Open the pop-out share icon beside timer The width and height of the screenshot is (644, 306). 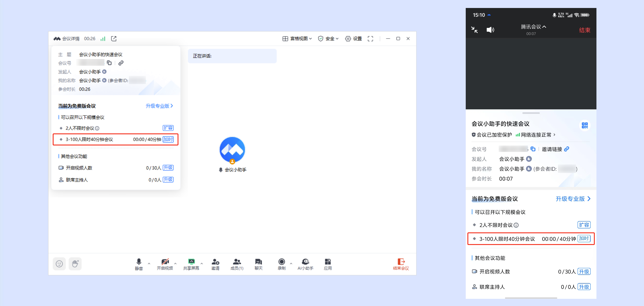point(114,39)
